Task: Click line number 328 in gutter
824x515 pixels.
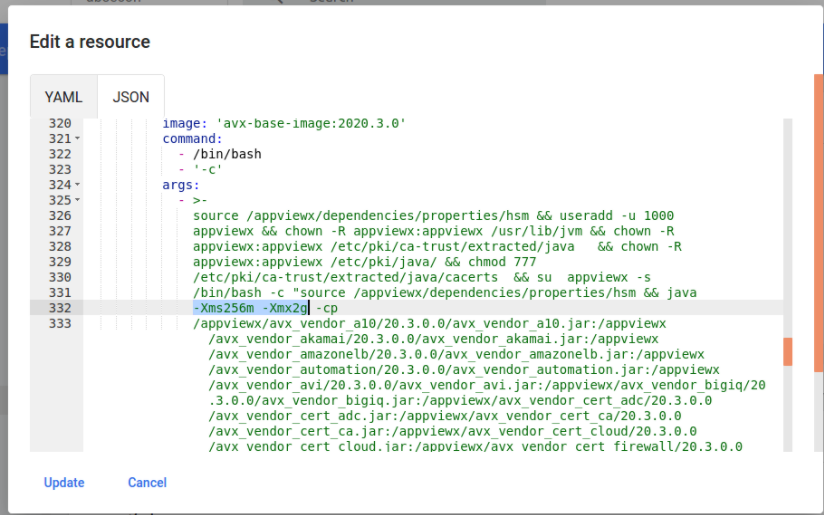Action: tap(60, 246)
